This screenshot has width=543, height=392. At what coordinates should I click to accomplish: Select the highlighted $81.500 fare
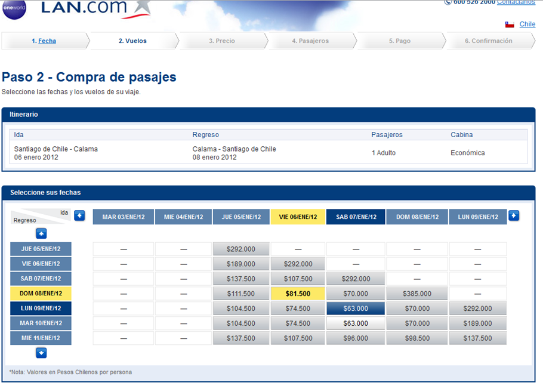pyautogui.click(x=298, y=294)
